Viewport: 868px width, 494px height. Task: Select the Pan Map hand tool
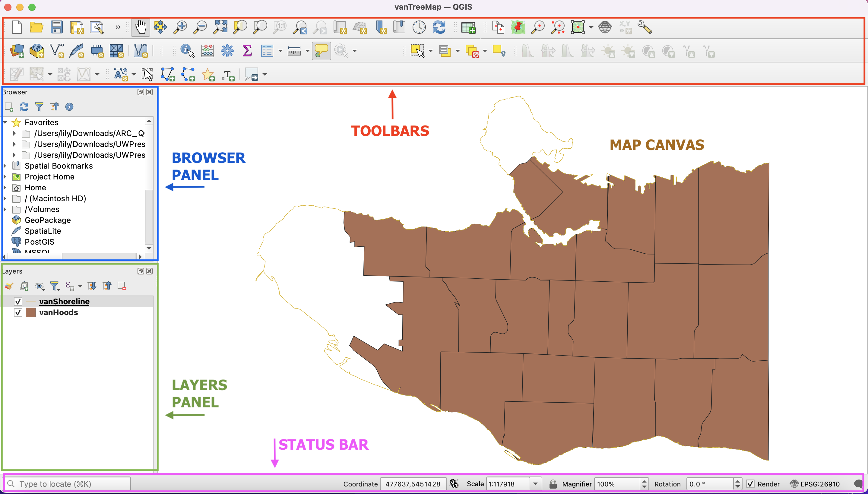pos(141,27)
